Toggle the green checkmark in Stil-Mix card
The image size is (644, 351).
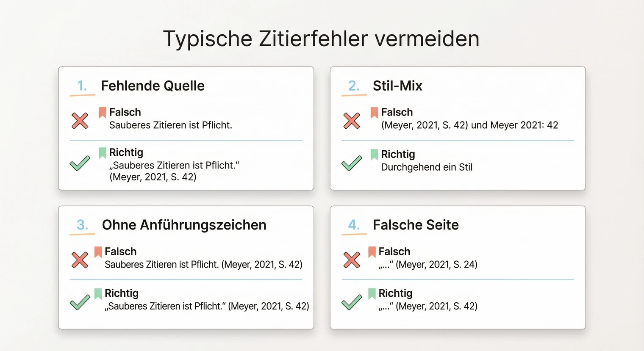[x=352, y=164]
